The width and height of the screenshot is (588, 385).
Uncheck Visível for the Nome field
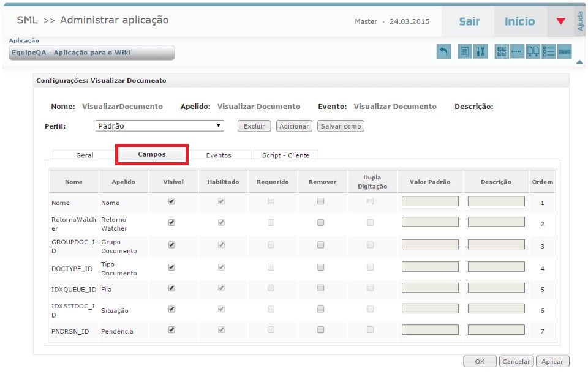[x=171, y=201]
